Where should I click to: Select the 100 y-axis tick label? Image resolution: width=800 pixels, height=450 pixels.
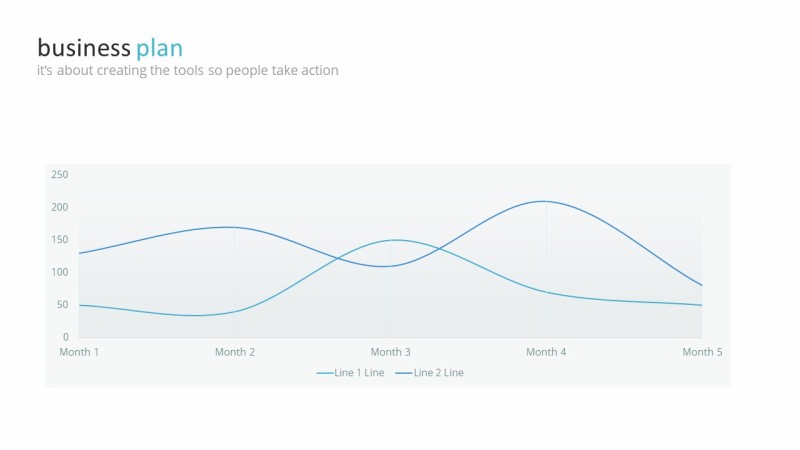coord(60,272)
